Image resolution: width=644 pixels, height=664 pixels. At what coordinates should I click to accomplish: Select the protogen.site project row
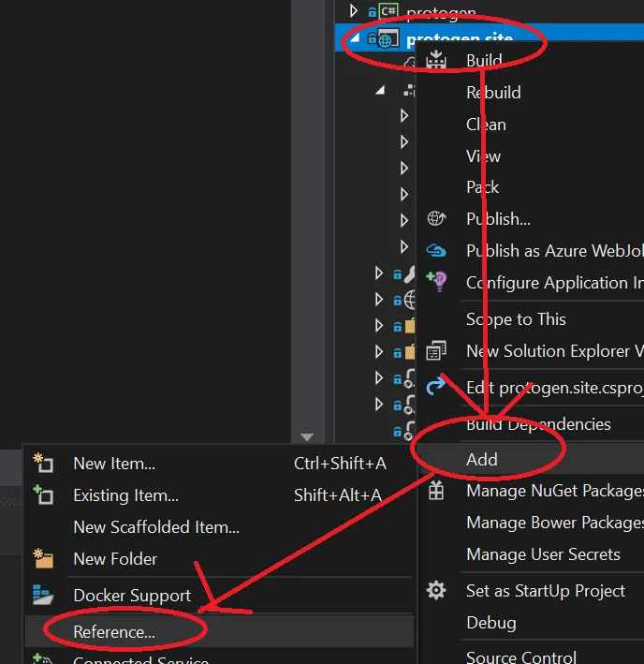(x=490, y=38)
